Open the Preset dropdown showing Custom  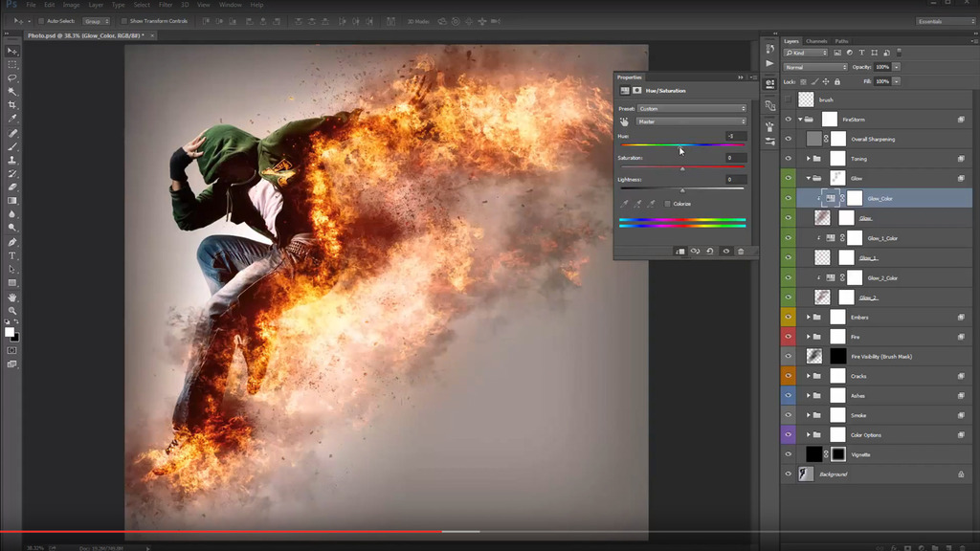click(690, 109)
